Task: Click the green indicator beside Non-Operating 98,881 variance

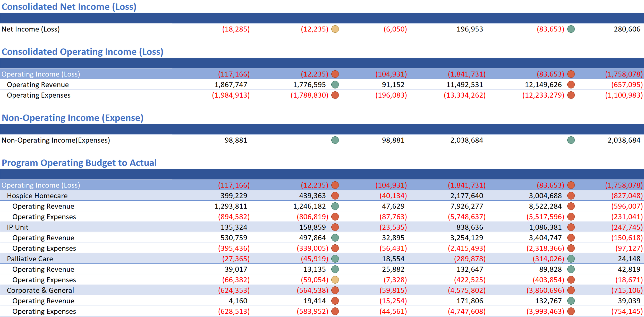Action: 335,140
